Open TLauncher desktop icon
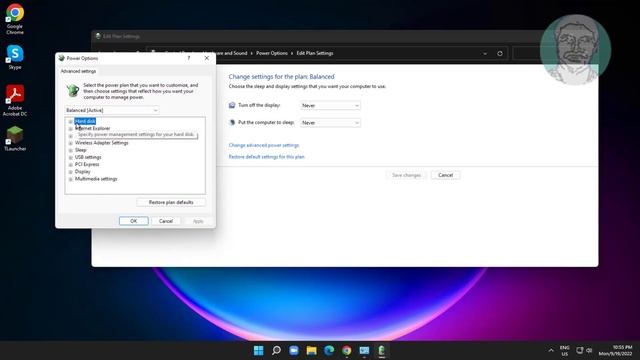Image resolution: width=640 pixels, height=360 pixels. (15, 138)
